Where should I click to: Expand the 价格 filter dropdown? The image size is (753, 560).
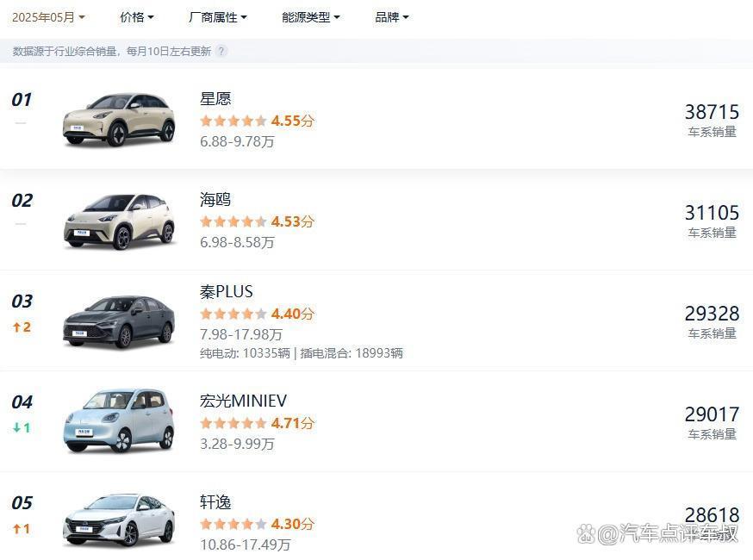click(137, 17)
